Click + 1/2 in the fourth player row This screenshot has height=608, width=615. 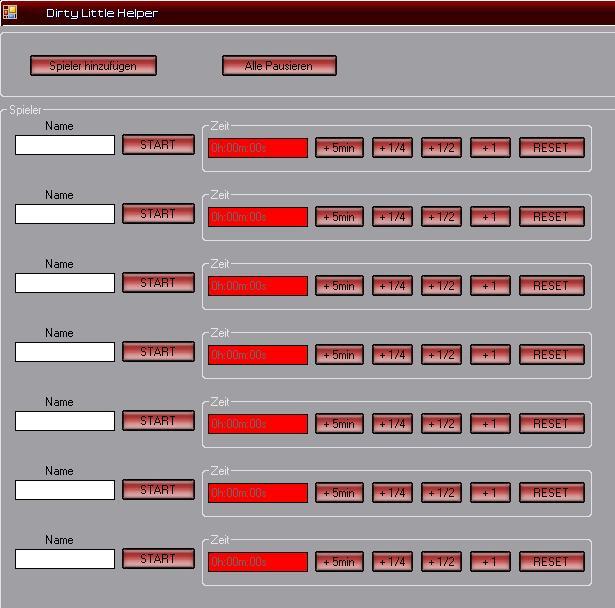coord(441,355)
